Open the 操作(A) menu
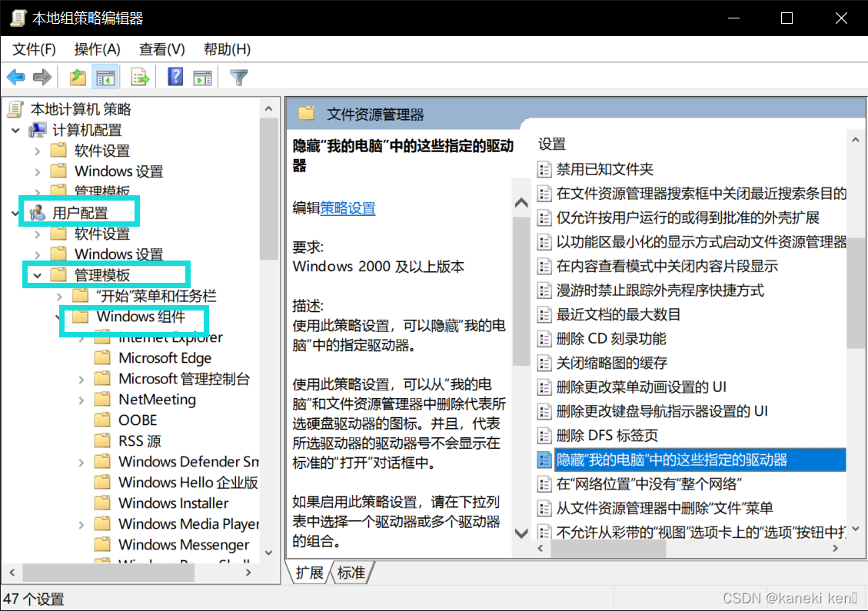Screen dimensions: 868x611 point(97,49)
